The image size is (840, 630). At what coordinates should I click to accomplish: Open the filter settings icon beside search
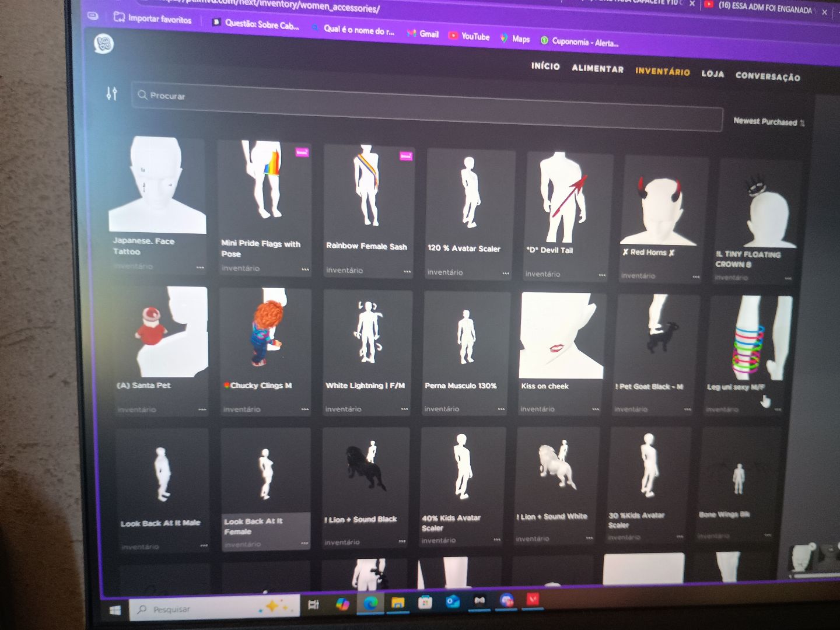coord(111,93)
